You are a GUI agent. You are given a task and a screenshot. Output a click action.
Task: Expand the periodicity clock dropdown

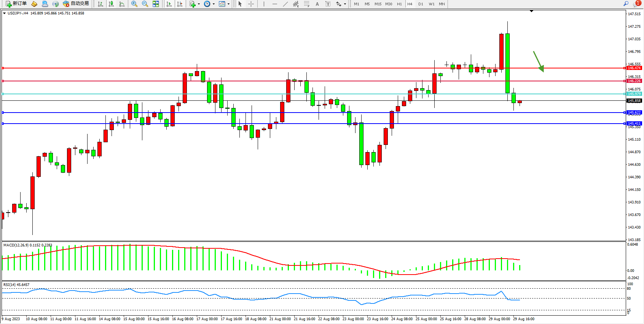(x=214, y=4)
